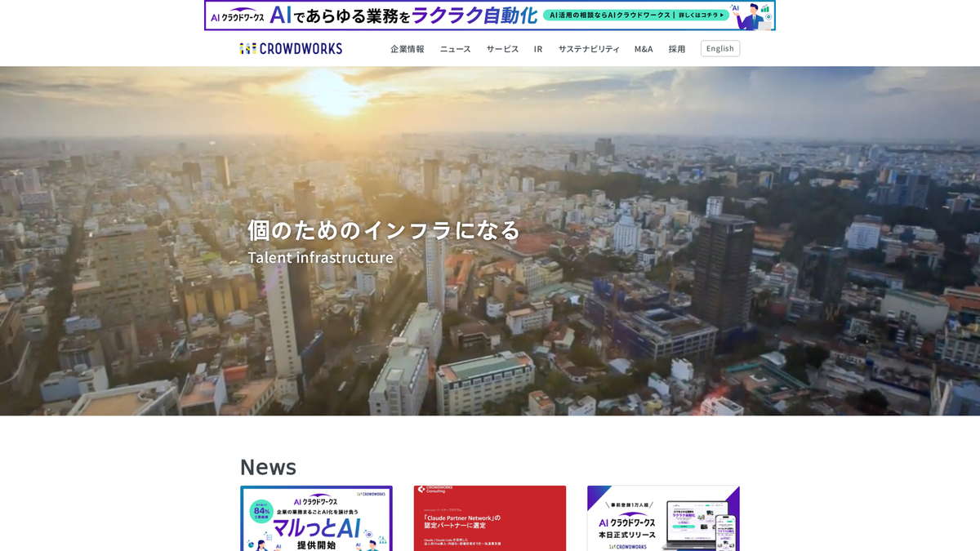The image size is (980, 551).
Task: Open the M&A menu item
Action: pyautogui.click(x=644, y=49)
